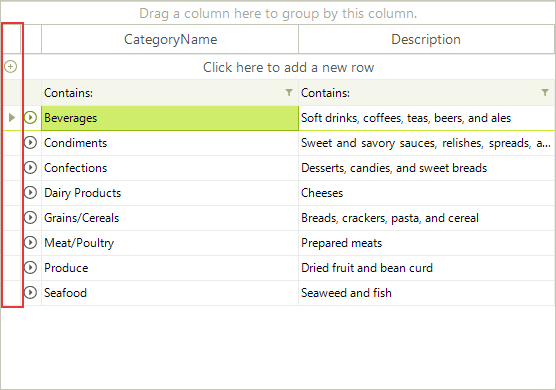Click the current row arrow indicator for Beverages

click(12, 117)
